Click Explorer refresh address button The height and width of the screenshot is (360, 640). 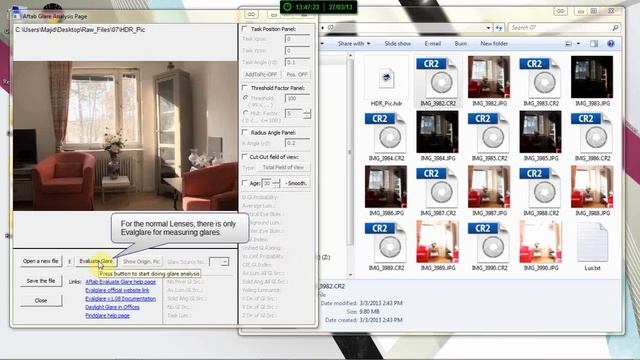(x=499, y=28)
